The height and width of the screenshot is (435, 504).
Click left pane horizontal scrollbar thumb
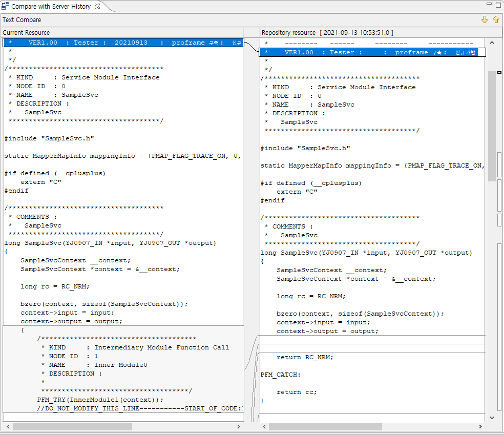pos(72,426)
